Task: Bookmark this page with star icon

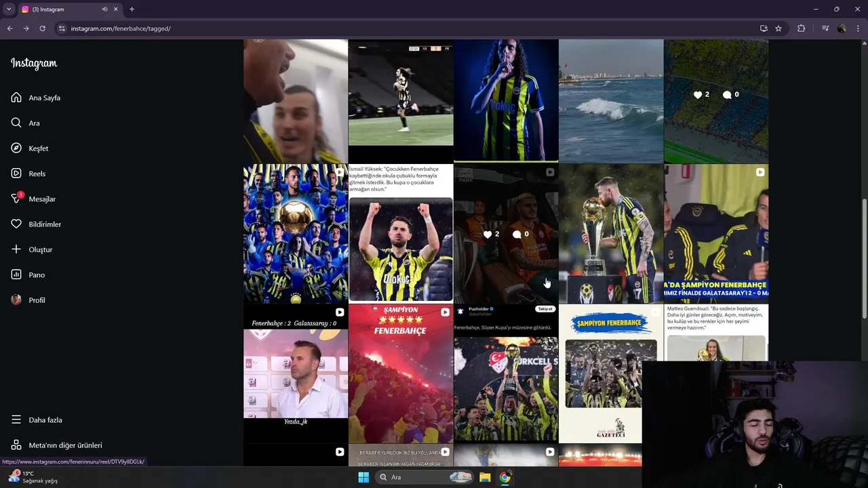Action: (x=778, y=28)
